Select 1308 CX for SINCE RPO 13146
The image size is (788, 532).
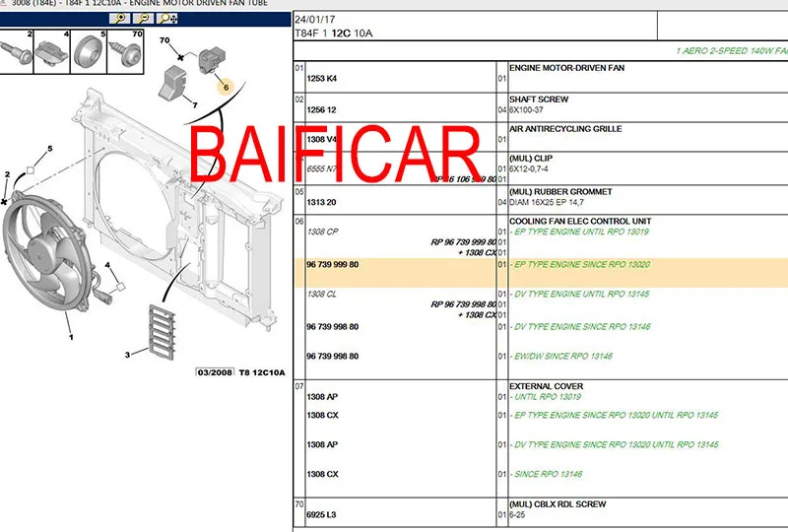[323, 474]
